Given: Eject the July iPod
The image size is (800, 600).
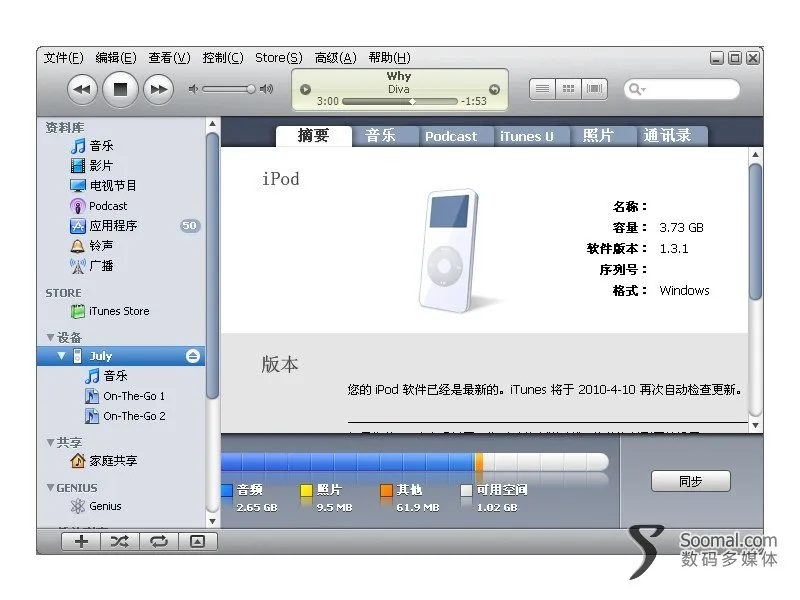Looking at the screenshot, I should [193, 356].
